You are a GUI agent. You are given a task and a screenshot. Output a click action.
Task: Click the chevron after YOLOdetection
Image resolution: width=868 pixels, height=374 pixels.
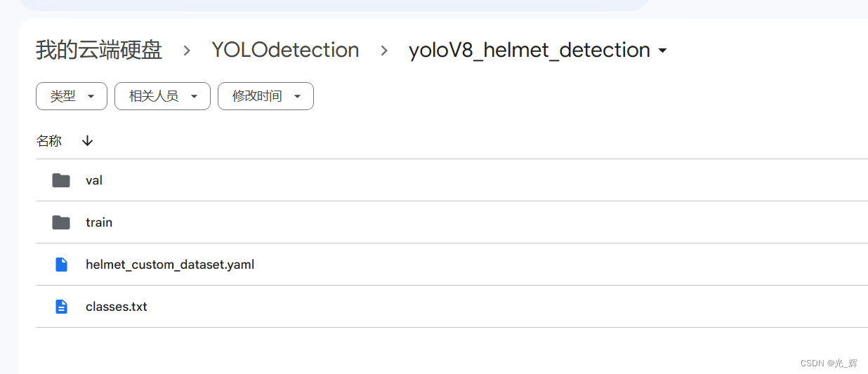384,51
